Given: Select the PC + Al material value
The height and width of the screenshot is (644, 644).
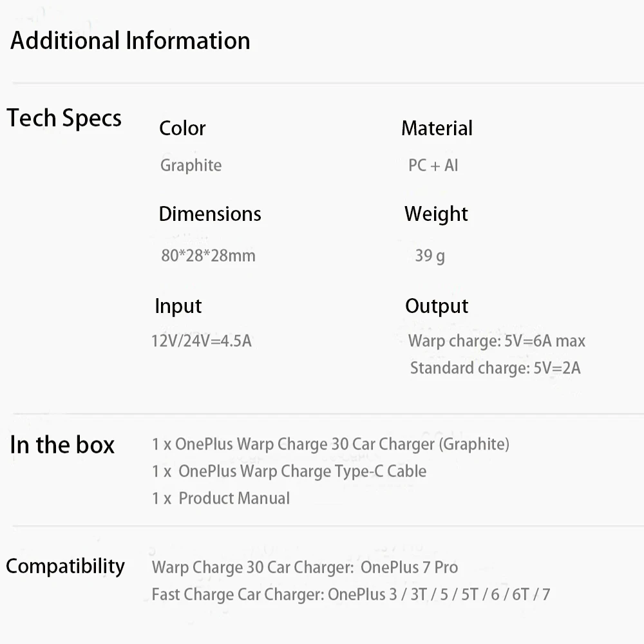Looking at the screenshot, I should pos(433,165).
